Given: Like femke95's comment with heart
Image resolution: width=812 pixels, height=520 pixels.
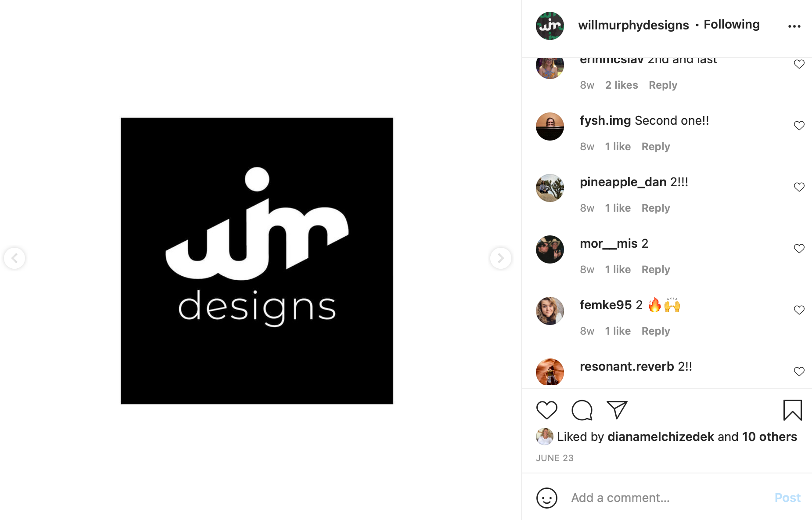Looking at the screenshot, I should click(799, 310).
